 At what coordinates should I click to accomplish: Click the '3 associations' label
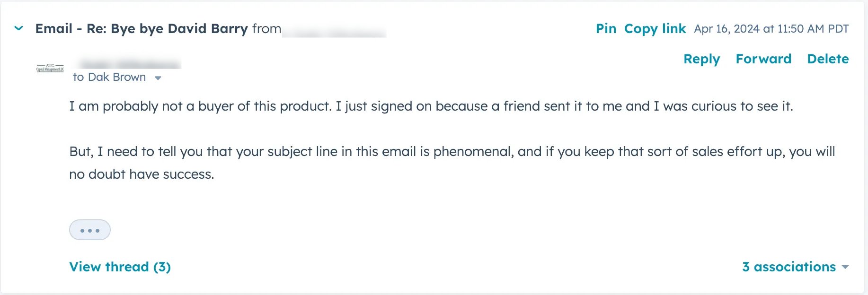point(788,267)
